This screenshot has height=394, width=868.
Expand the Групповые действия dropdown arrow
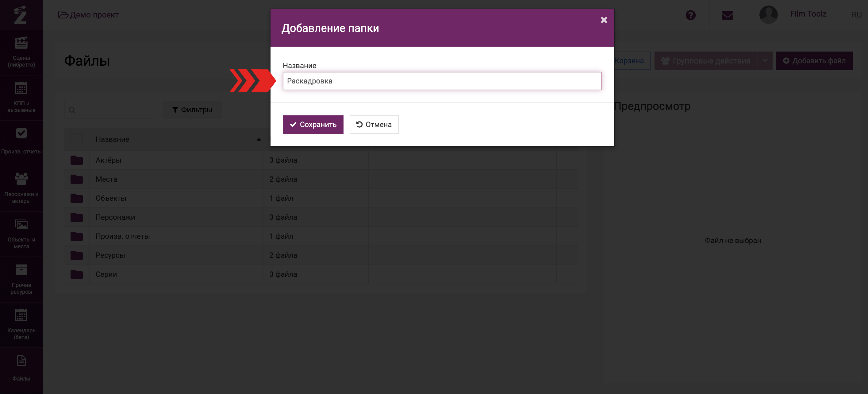tap(765, 61)
